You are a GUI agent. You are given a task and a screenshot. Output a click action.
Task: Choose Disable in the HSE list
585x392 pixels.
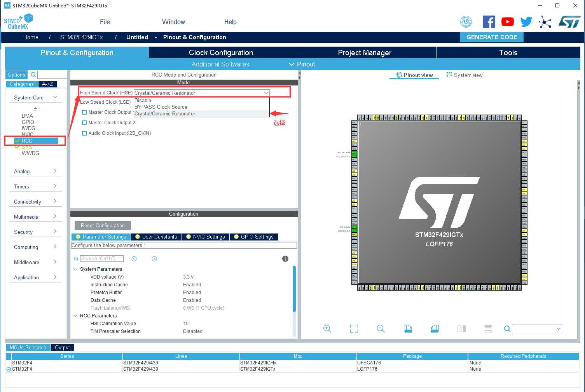click(201, 100)
